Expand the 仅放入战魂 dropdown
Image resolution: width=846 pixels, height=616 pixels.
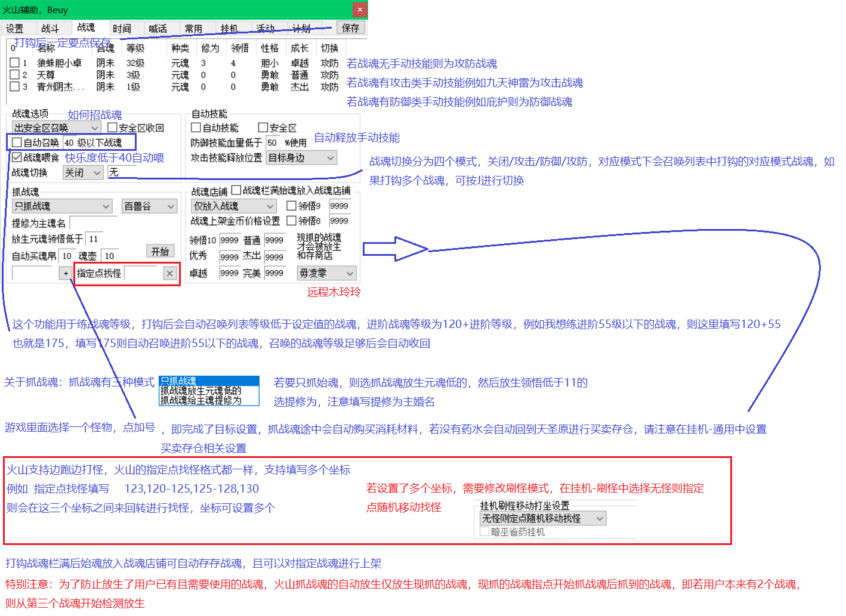[234, 206]
